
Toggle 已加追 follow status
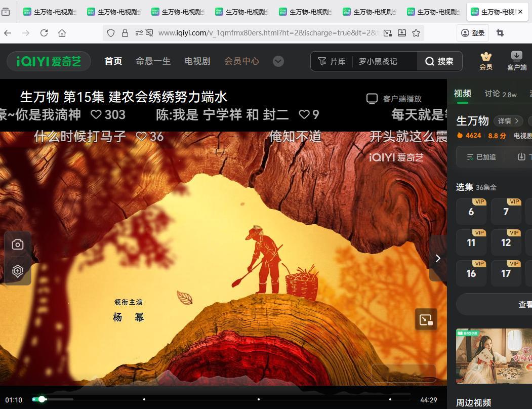click(481, 157)
